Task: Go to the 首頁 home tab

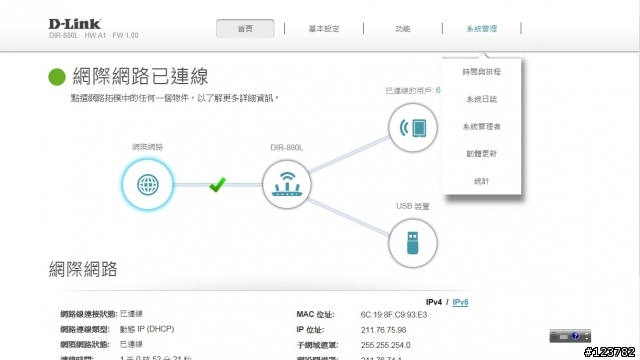Action: point(245,29)
